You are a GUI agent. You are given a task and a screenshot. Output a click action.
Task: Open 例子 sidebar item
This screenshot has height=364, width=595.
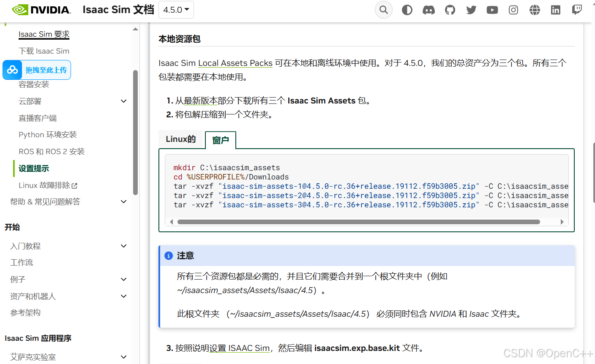pyautogui.click(x=18, y=280)
